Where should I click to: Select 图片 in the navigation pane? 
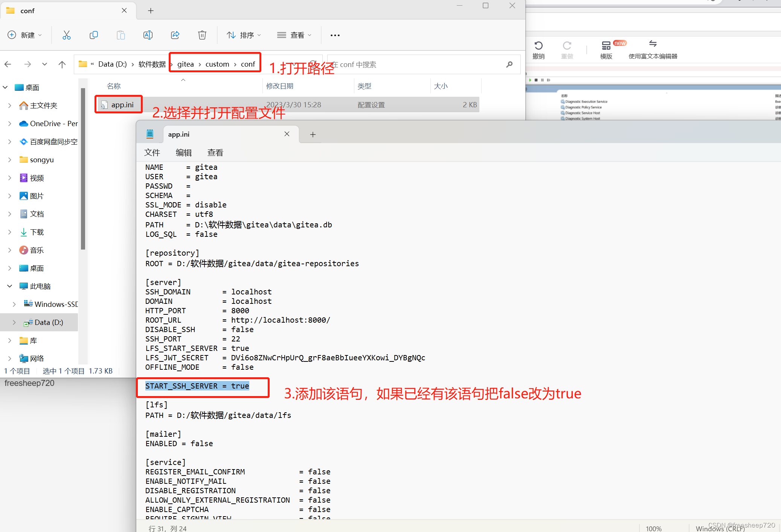[x=37, y=196]
